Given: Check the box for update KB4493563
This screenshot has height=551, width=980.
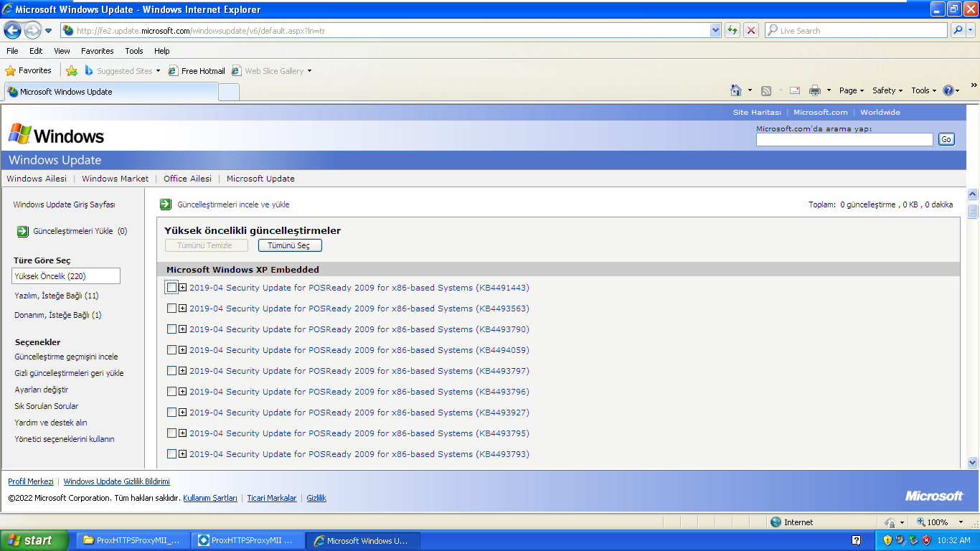Looking at the screenshot, I should coord(171,309).
